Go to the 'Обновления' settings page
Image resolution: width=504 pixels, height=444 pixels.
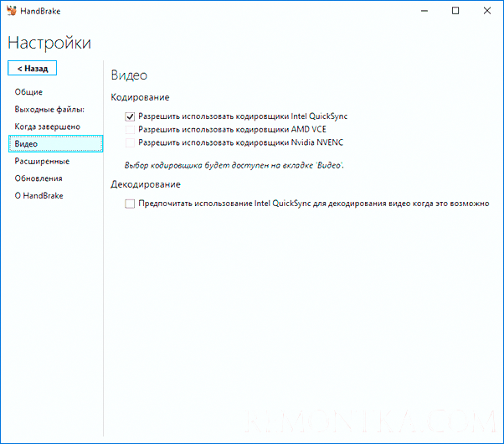pyautogui.click(x=38, y=178)
